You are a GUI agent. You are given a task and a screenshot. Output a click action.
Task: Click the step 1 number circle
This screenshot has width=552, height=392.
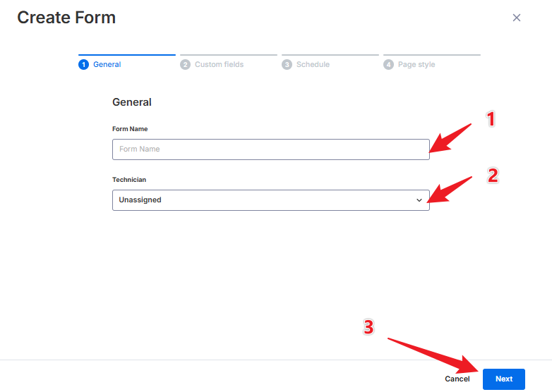(83, 65)
